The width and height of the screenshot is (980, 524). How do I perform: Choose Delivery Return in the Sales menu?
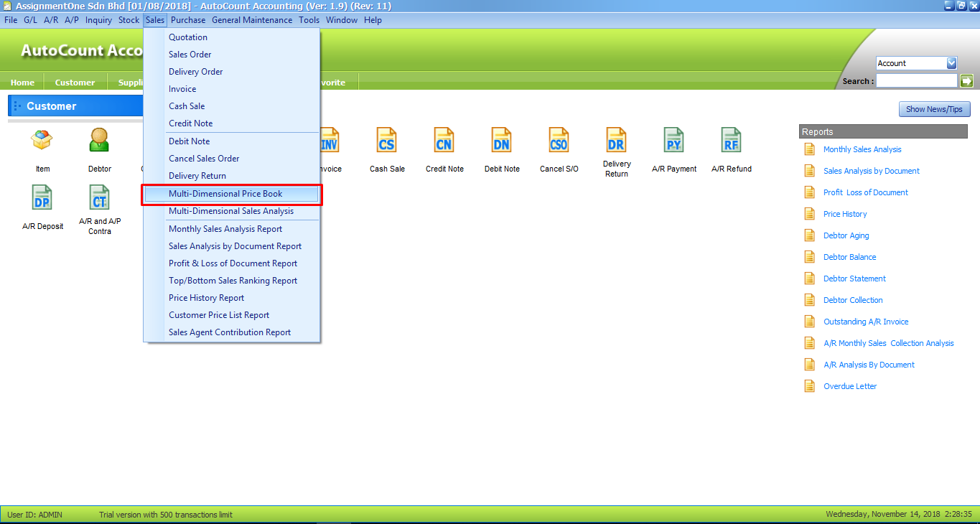coord(231,176)
